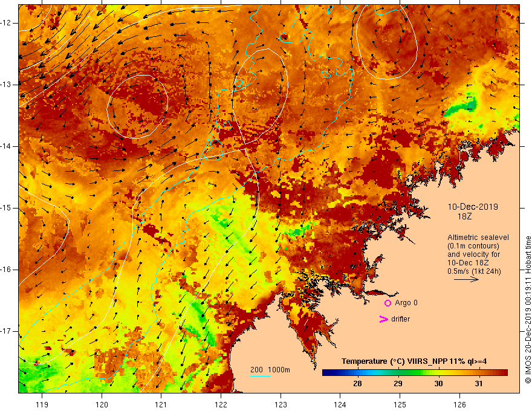Click the '30' colorbar tick label
This screenshot has height=411, width=532.
click(438, 384)
